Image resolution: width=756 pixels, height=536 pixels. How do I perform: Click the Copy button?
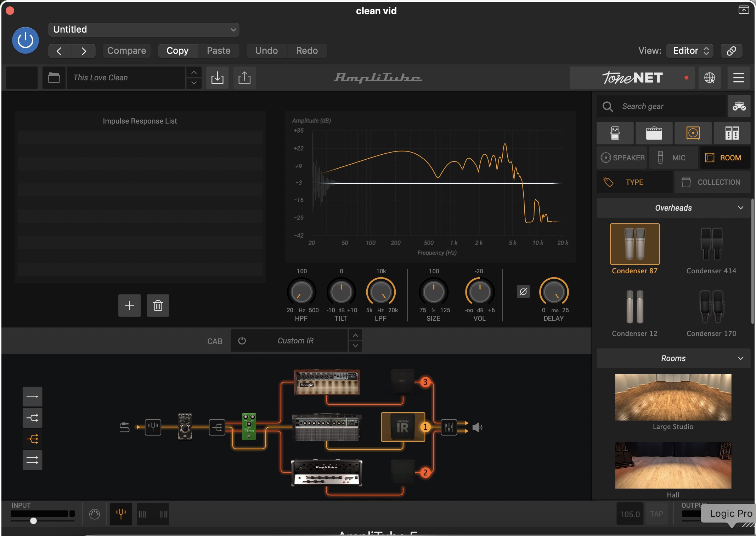click(x=177, y=51)
